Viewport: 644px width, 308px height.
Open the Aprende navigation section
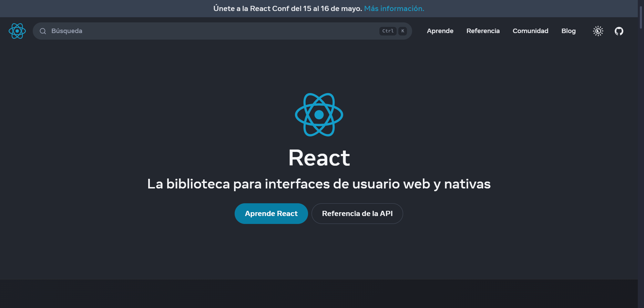pos(440,31)
